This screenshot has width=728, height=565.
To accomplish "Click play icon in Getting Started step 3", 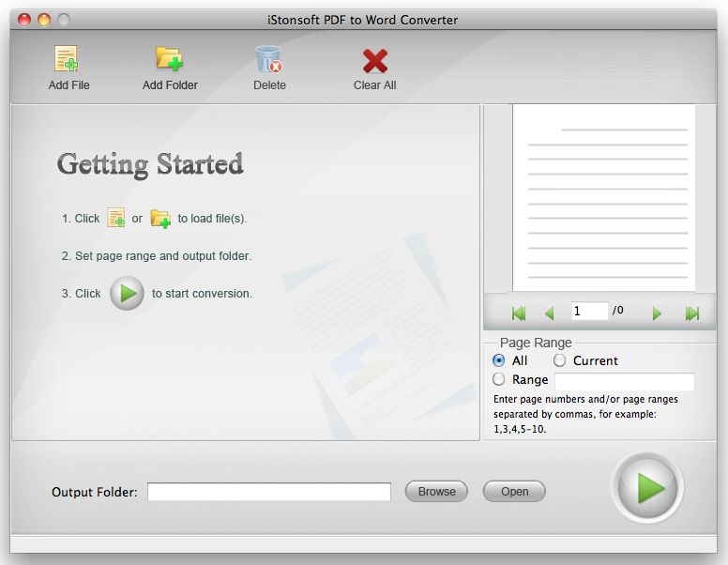I will point(127,293).
